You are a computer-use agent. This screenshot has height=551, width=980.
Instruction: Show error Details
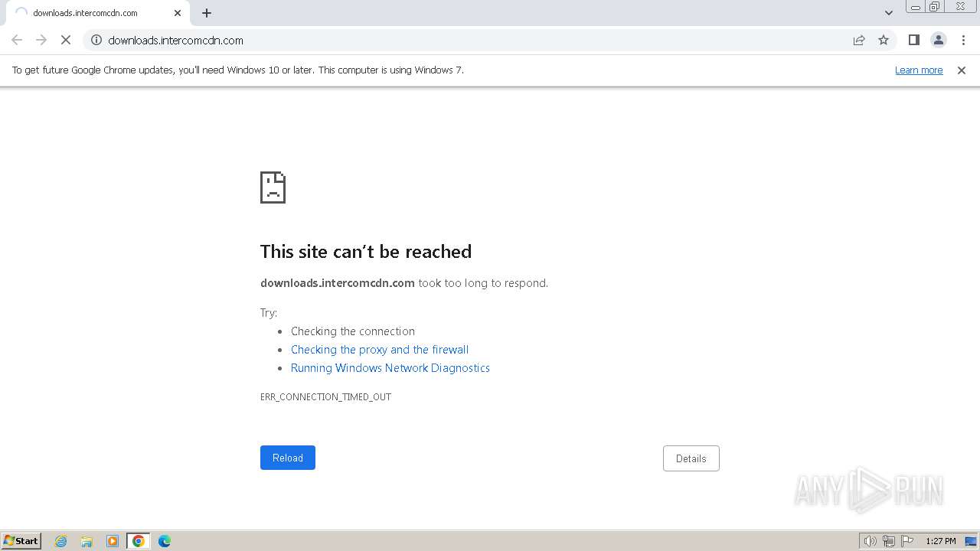pyautogui.click(x=691, y=458)
